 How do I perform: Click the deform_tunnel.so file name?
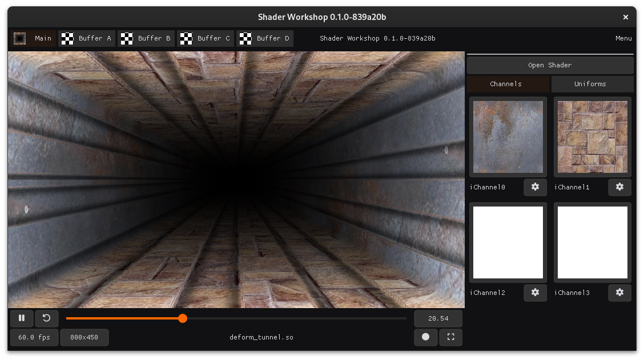[261, 337]
